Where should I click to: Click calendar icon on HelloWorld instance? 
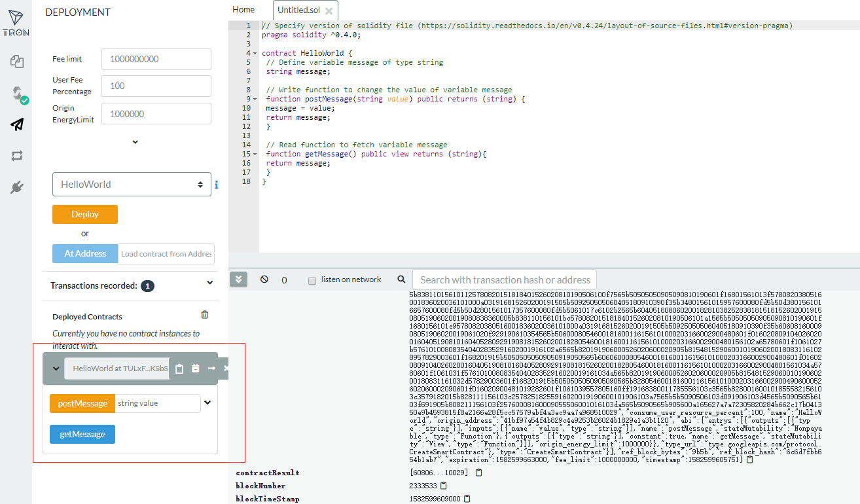click(195, 369)
